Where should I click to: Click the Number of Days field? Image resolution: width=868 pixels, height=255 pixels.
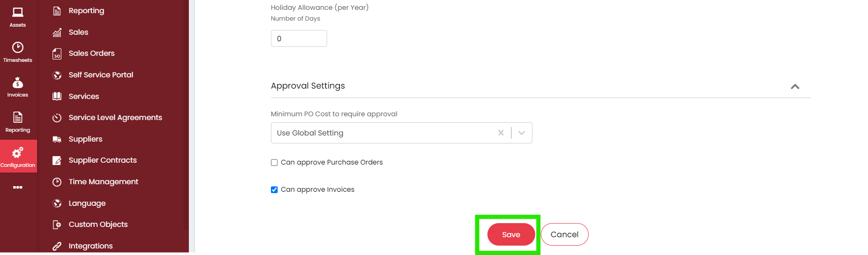[299, 38]
